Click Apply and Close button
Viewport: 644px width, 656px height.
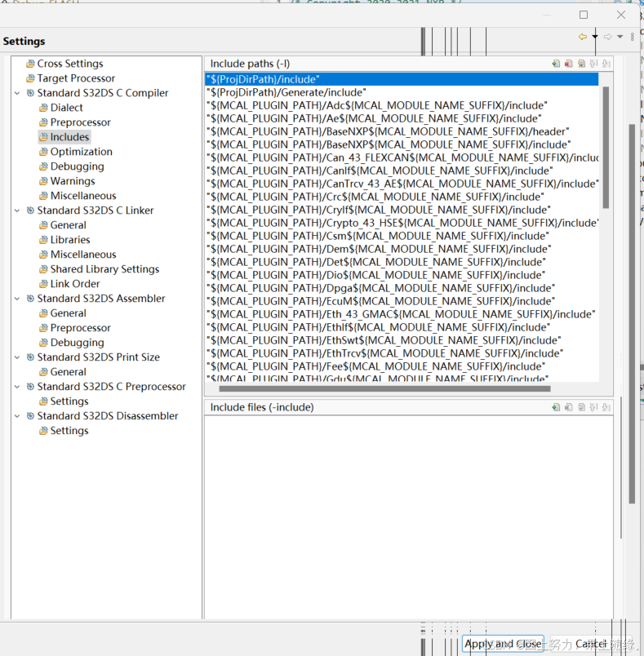pyautogui.click(x=503, y=644)
